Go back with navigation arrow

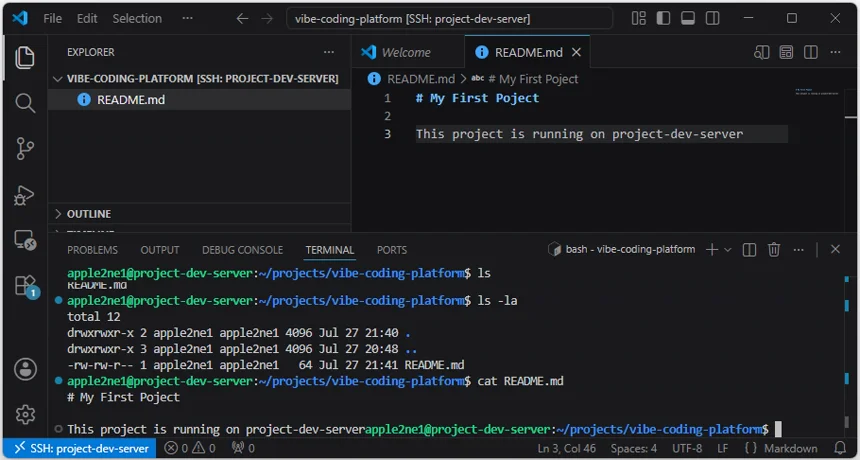242,19
